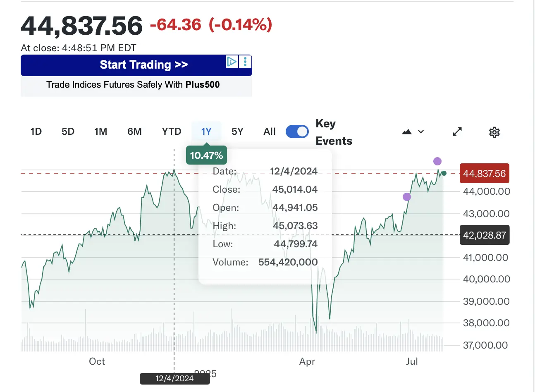Show the 5Y chart range
Image resolution: width=535 pixels, height=392 pixels.
pyautogui.click(x=237, y=131)
